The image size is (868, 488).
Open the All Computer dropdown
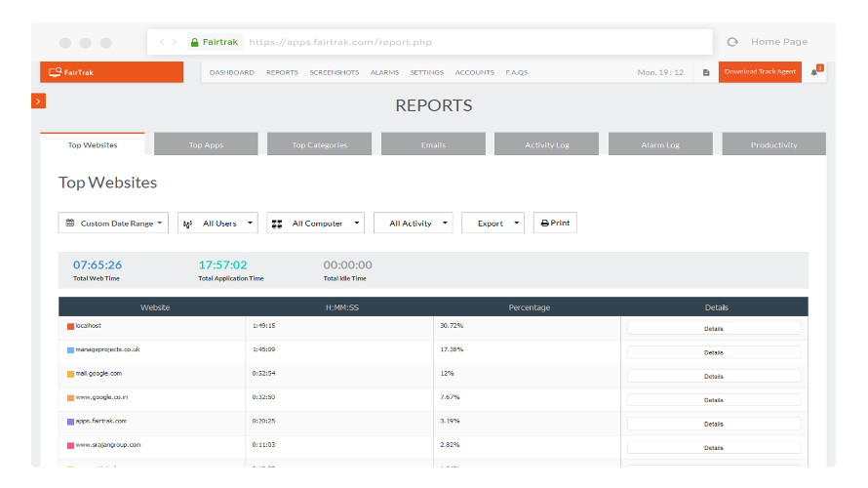click(x=316, y=223)
